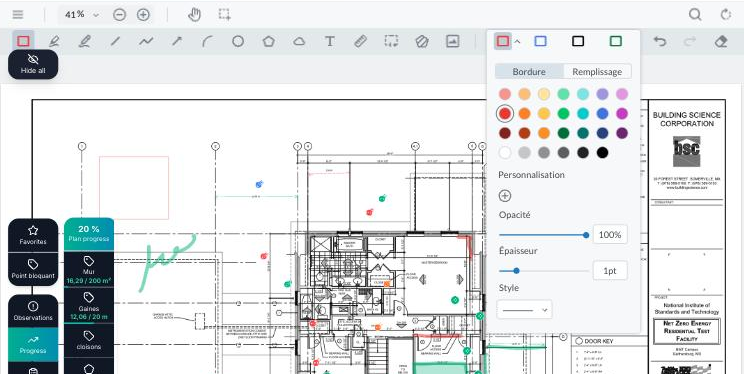
Task: Switch to the Bordure tab
Action: point(529,72)
